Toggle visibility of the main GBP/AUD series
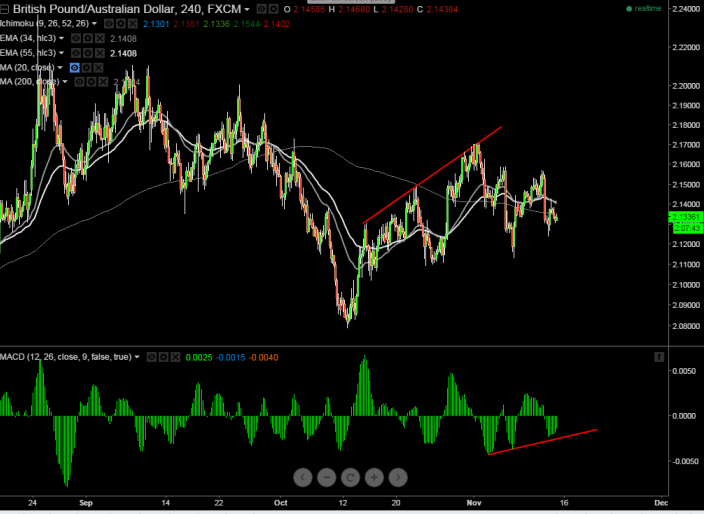Viewport: 704px width, 514px height. pos(261,9)
